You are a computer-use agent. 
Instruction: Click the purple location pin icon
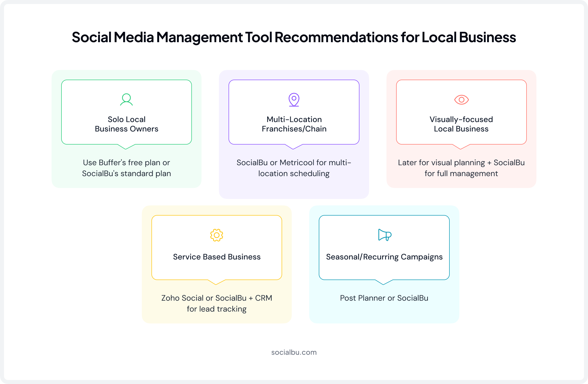click(294, 100)
